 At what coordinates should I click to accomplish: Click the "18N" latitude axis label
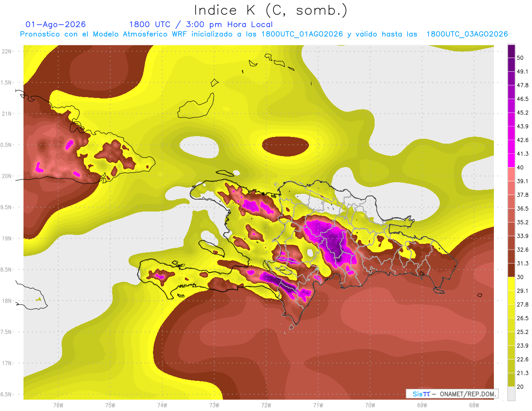coord(7,301)
